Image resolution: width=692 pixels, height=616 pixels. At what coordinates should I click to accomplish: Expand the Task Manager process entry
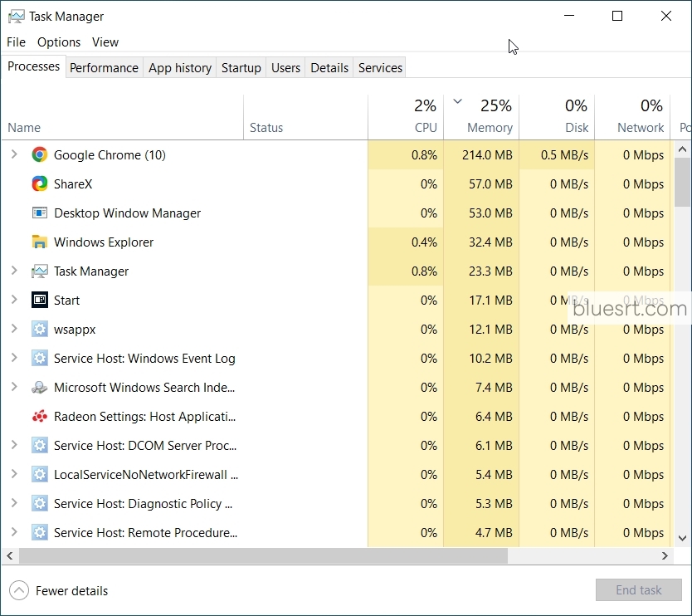click(x=14, y=271)
